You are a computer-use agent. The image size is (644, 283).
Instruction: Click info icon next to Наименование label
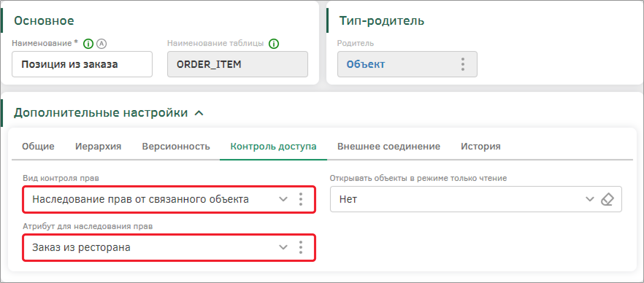click(88, 44)
